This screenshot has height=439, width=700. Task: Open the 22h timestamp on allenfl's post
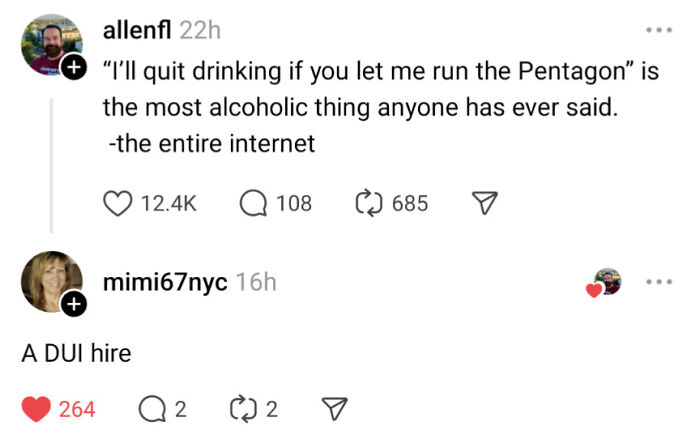[x=200, y=31]
